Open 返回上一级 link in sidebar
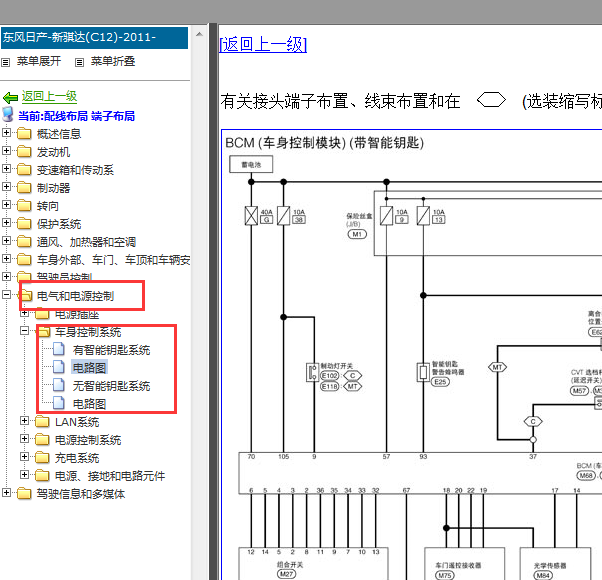Image resolution: width=602 pixels, height=580 pixels. click(49, 96)
